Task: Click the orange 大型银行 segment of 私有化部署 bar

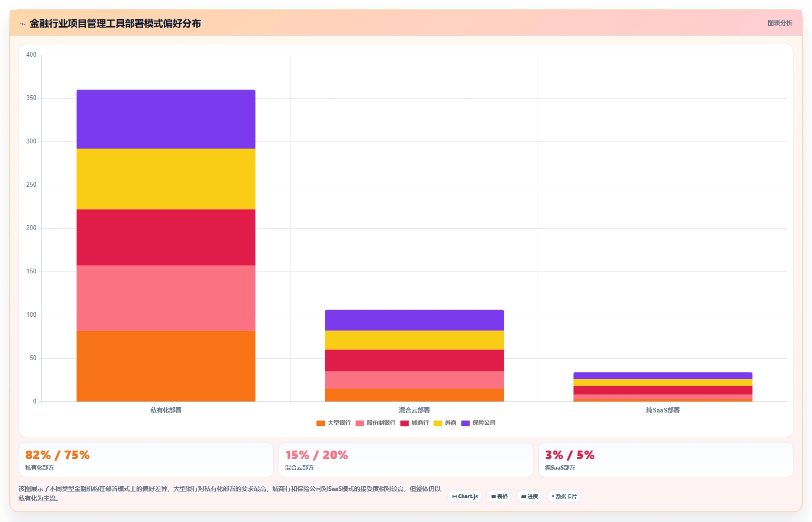Action: [x=166, y=366]
